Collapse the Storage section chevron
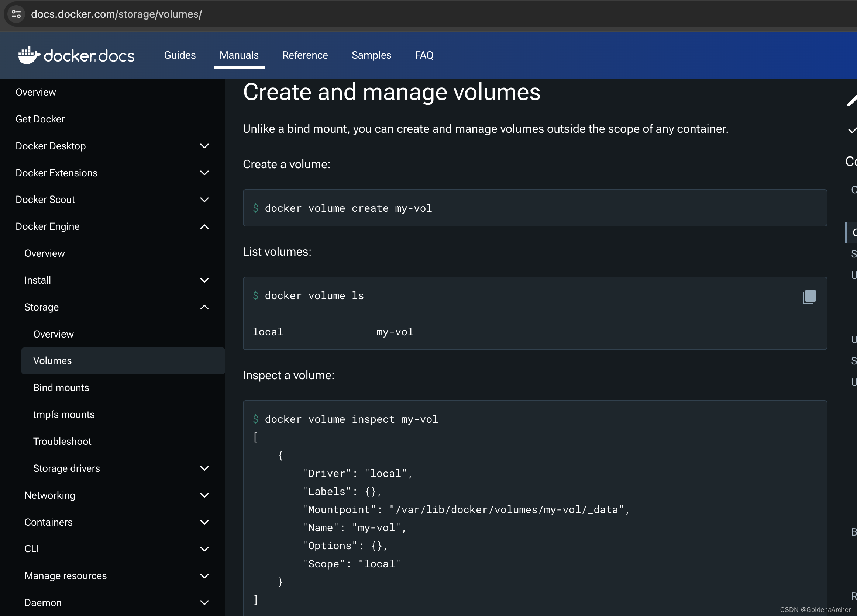The height and width of the screenshot is (616, 857). (x=204, y=307)
